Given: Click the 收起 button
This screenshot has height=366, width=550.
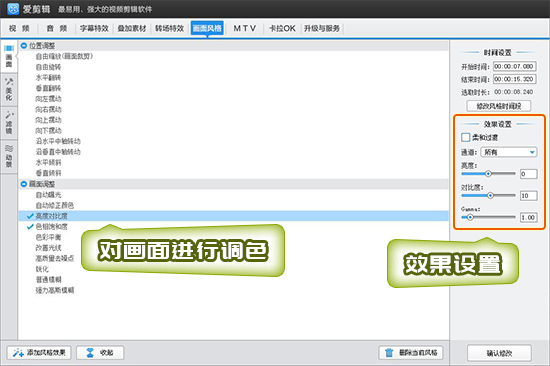Looking at the screenshot, I should pyautogui.click(x=100, y=352).
